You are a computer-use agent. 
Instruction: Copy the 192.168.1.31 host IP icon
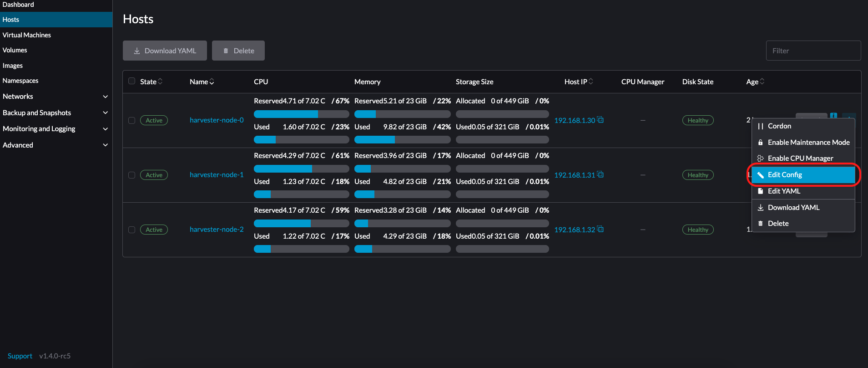pyautogui.click(x=600, y=174)
